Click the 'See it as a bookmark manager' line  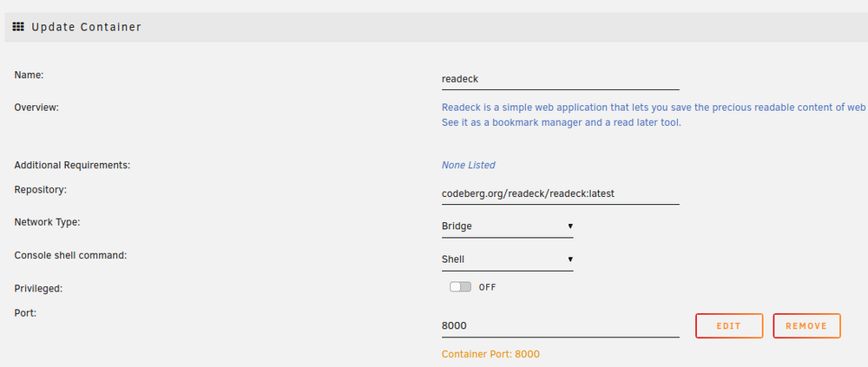pos(562,122)
